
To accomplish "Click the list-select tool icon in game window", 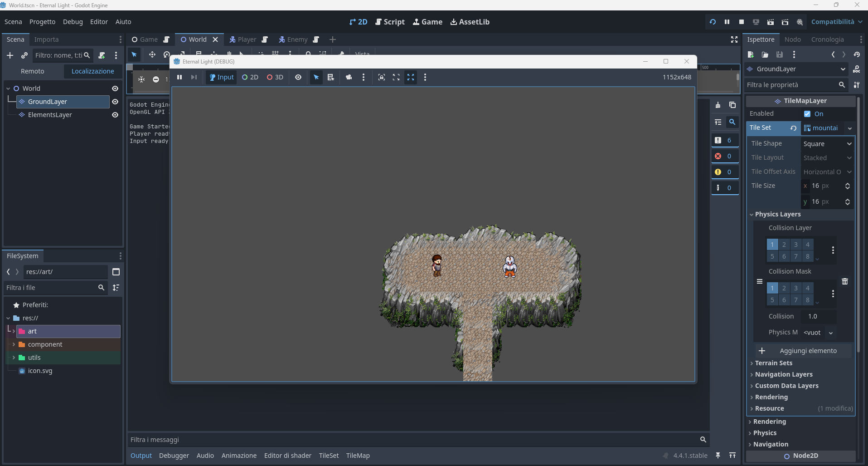I will pos(331,77).
